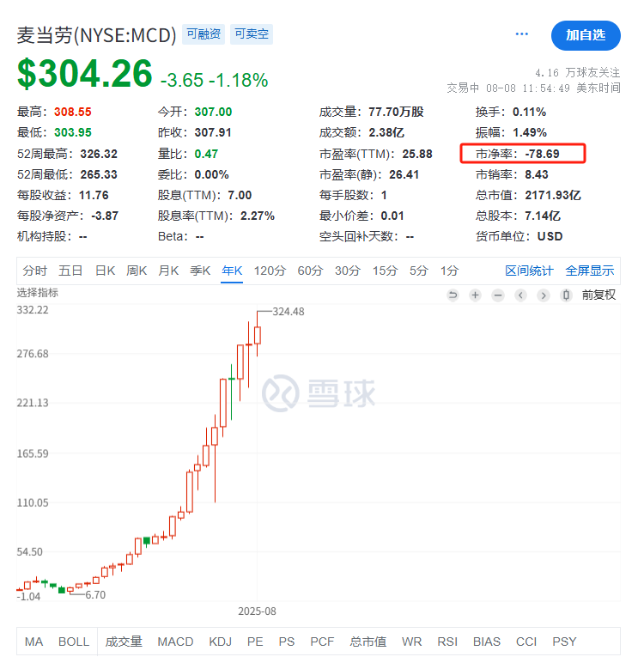Show the PSY indicator

point(564,642)
